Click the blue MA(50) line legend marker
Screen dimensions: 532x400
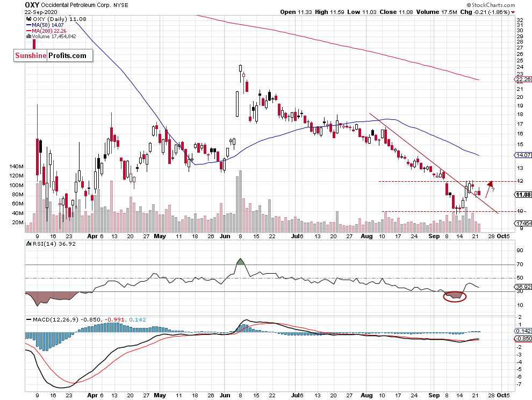point(29,25)
